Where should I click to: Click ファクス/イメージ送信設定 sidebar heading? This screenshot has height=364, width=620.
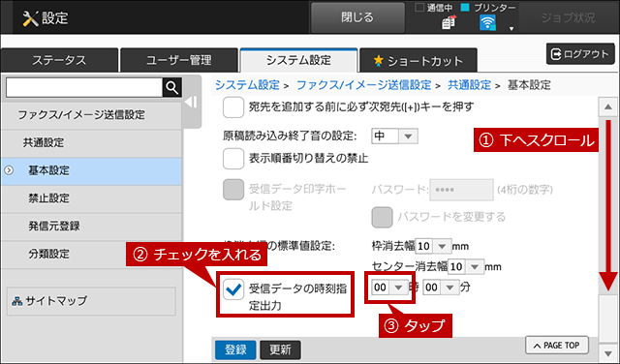click(x=91, y=115)
